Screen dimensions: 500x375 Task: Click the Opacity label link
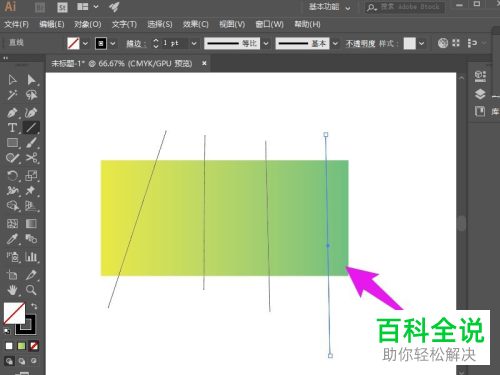360,43
